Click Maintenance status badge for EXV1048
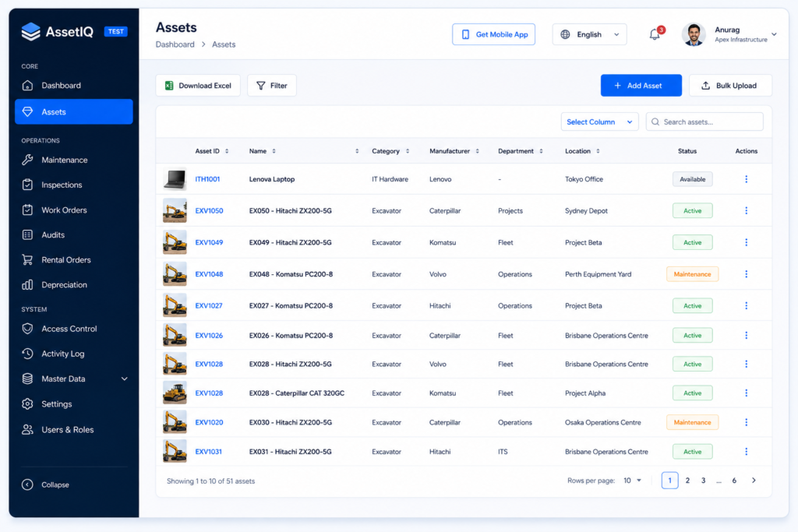This screenshot has width=798, height=532. pos(692,274)
